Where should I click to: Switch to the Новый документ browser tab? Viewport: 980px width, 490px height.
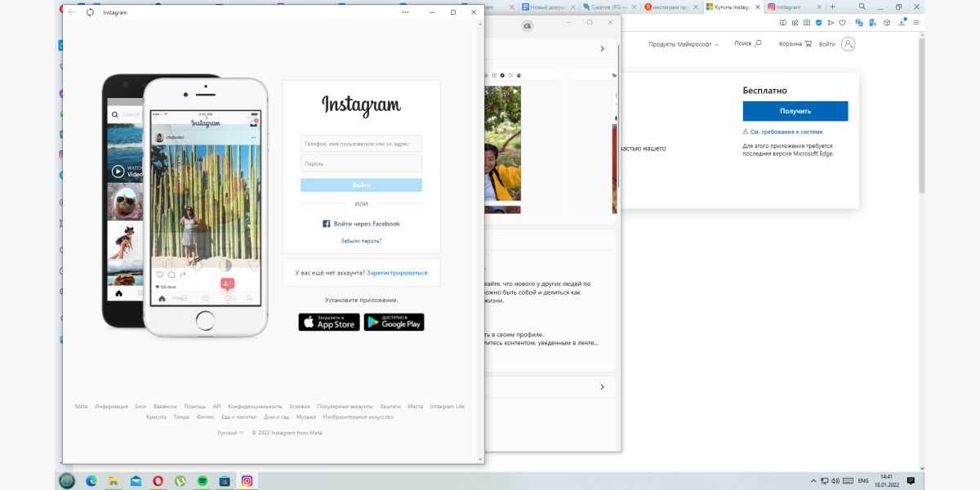pyautogui.click(x=549, y=7)
